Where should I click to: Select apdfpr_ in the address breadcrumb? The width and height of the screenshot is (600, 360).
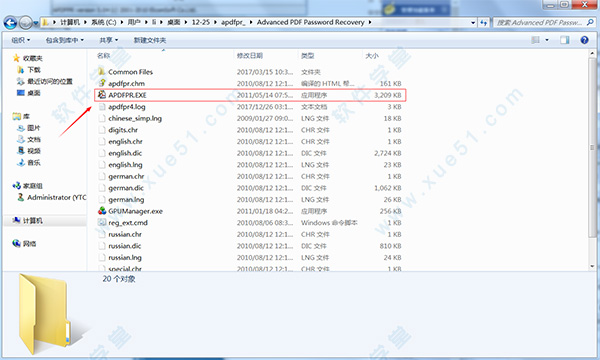pyautogui.click(x=233, y=22)
